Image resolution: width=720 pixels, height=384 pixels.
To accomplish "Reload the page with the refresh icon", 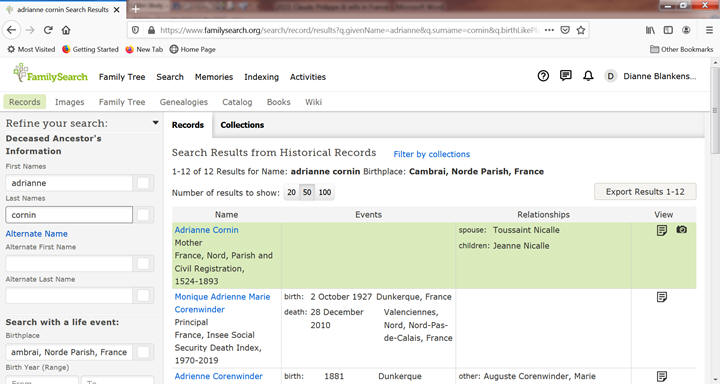I will click(48, 30).
